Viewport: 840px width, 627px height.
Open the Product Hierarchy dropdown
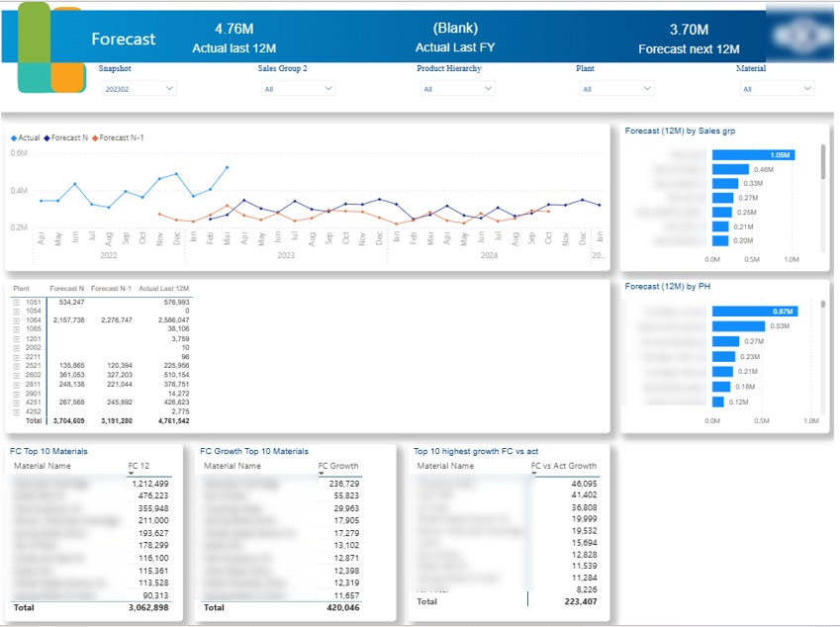coord(459,87)
